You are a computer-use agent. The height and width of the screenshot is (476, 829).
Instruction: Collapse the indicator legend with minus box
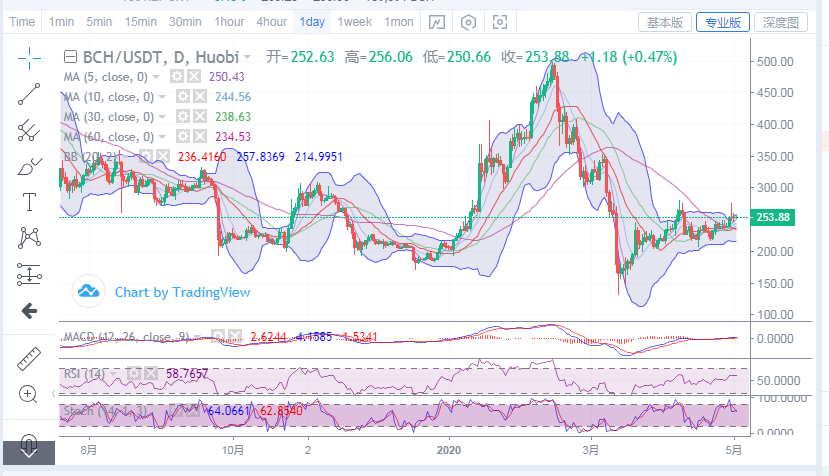click(70, 57)
